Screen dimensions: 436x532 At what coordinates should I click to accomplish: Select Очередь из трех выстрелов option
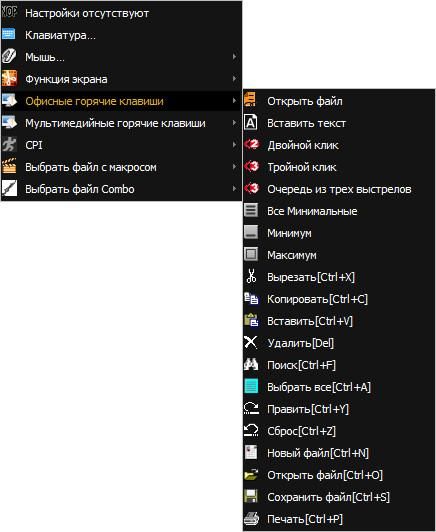point(339,189)
